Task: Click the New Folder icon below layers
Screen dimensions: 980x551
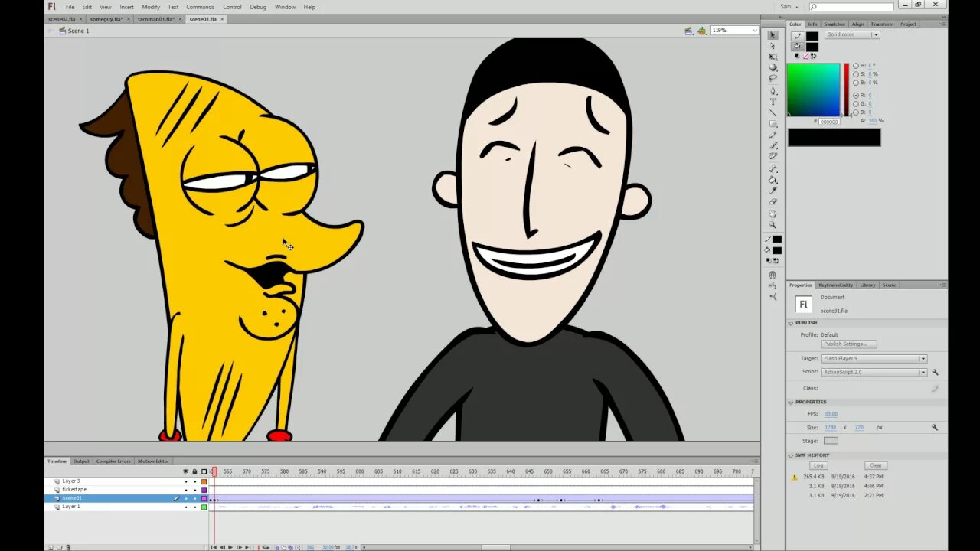Action: 59,547
